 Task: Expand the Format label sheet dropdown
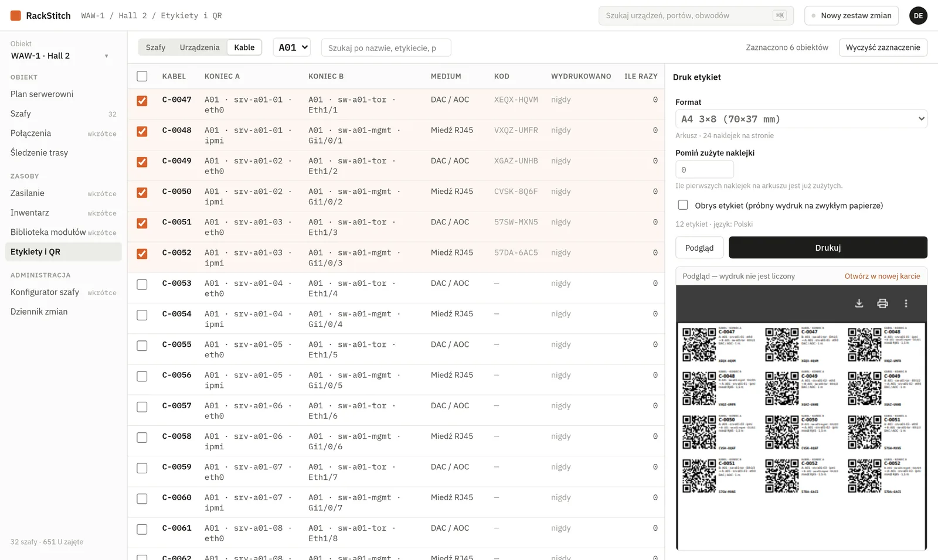[x=801, y=119]
